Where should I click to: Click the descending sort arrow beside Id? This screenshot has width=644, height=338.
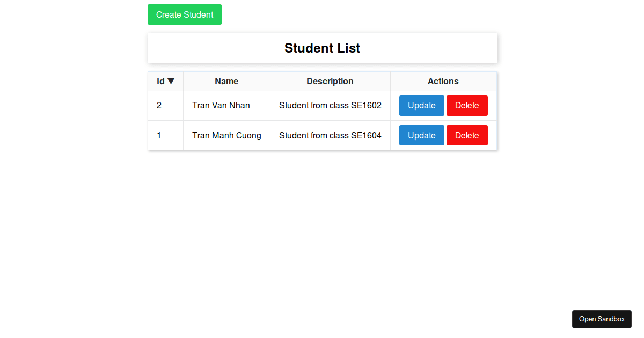(171, 81)
